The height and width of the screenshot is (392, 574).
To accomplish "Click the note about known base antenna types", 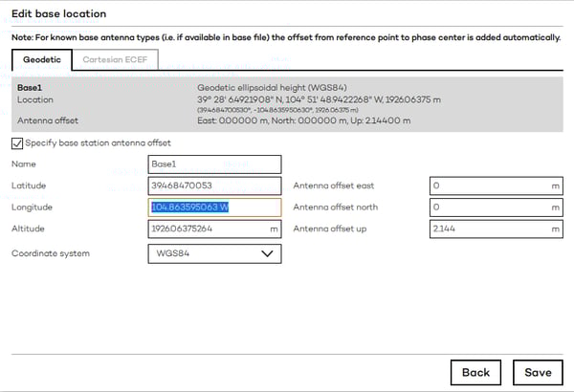I will pyautogui.click(x=286, y=37).
